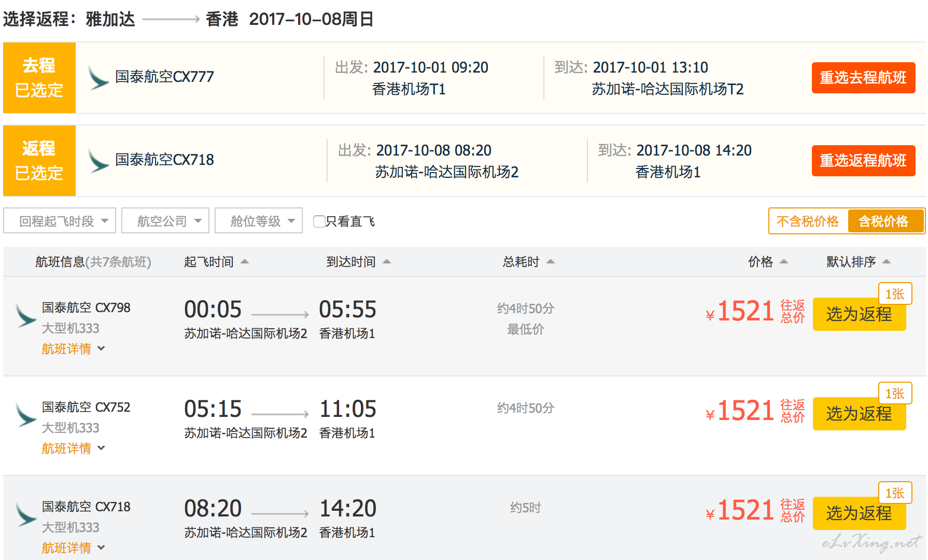
Task: Choose the 00:05 CX798 flight as return
Action: coord(859,315)
